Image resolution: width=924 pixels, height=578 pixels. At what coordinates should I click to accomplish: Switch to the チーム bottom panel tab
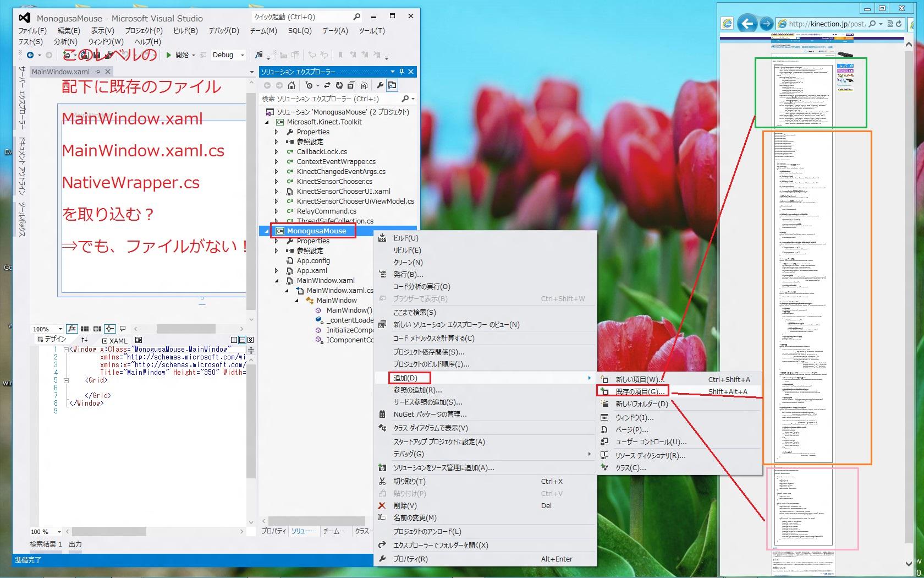tap(334, 531)
